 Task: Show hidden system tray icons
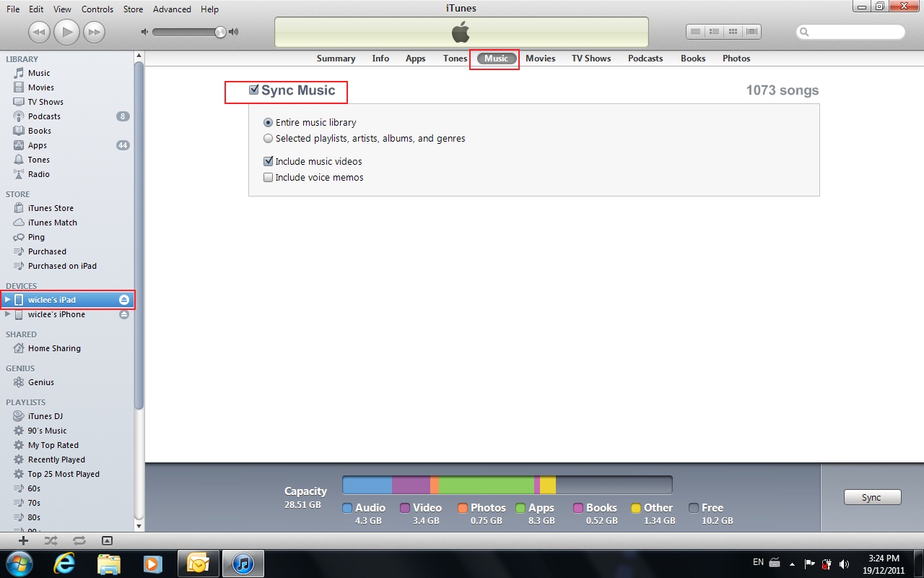coord(793,564)
